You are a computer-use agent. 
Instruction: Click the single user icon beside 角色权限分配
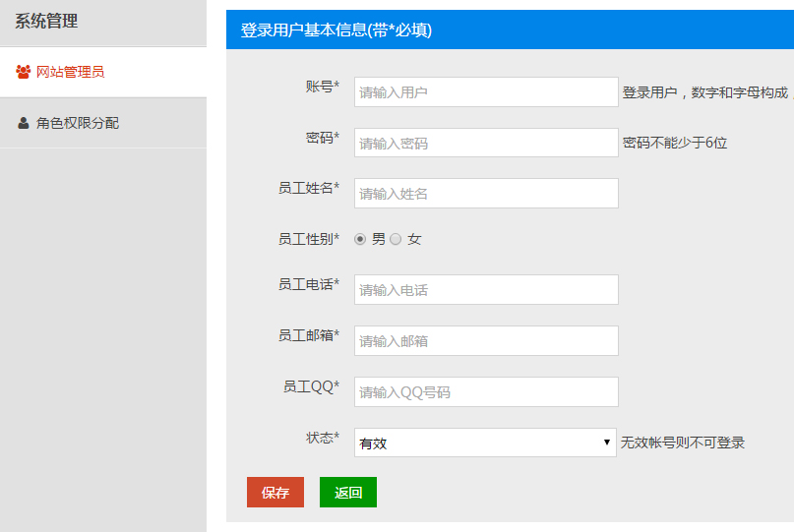(23, 123)
